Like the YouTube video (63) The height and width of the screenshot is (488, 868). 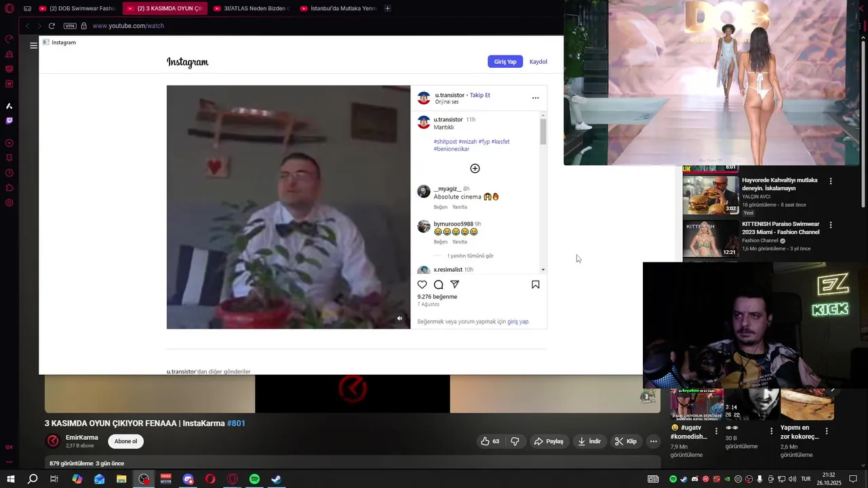click(490, 441)
